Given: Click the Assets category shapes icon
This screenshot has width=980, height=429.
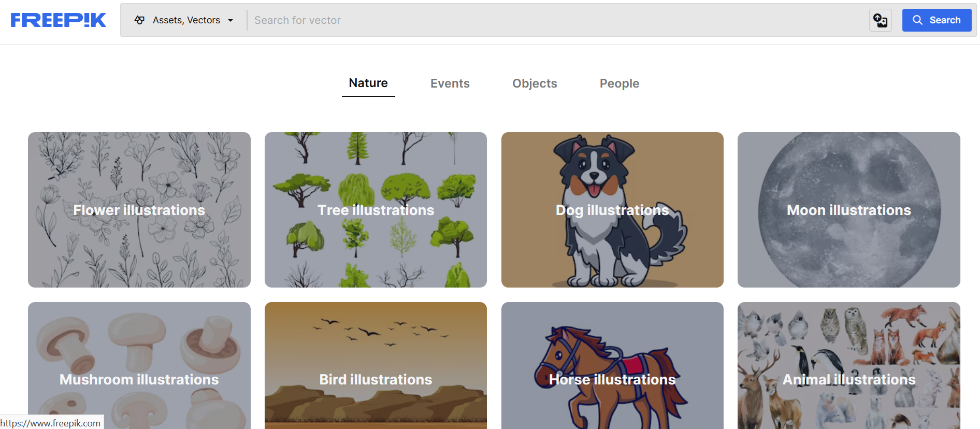Looking at the screenshot, I should [x=139, y=20].
